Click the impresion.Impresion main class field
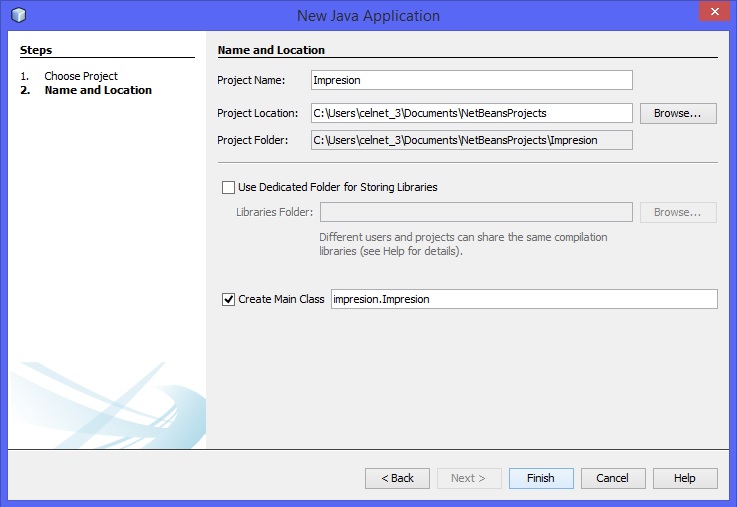This screenshot has width=737, height=507. point(523,299)
